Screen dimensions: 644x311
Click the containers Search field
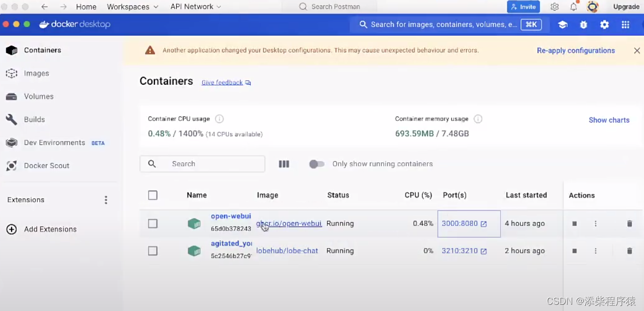point(202,164)
